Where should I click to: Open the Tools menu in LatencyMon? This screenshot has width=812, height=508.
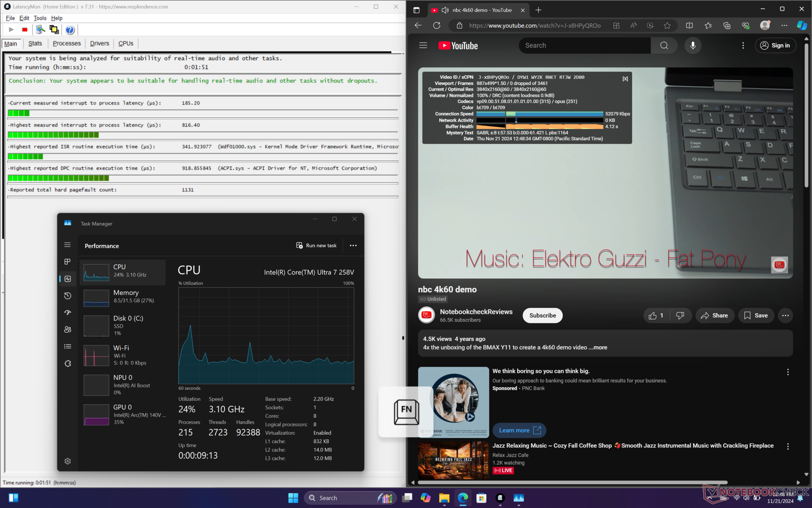40,18
